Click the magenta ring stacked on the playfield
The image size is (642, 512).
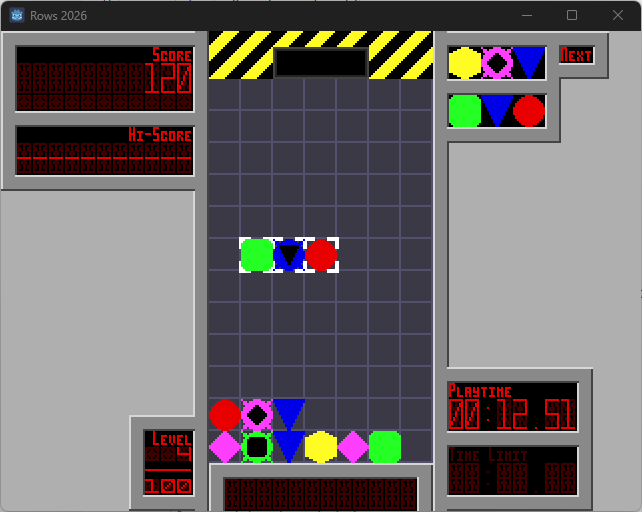[257, 415]
